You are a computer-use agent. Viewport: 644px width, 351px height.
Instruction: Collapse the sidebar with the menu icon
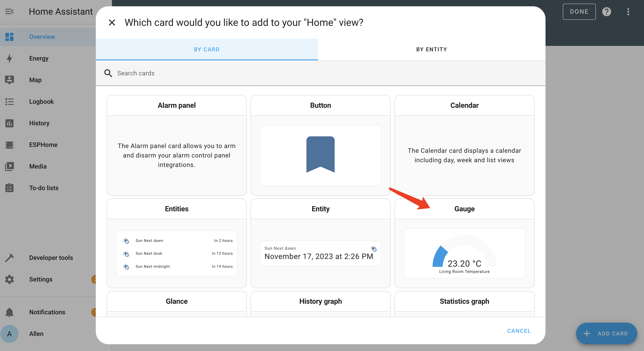(9, 11)
